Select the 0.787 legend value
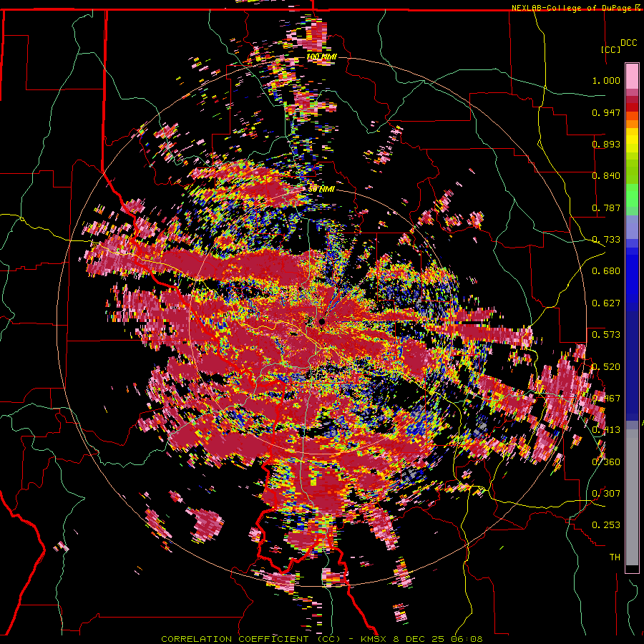 [x=606, y=208]
